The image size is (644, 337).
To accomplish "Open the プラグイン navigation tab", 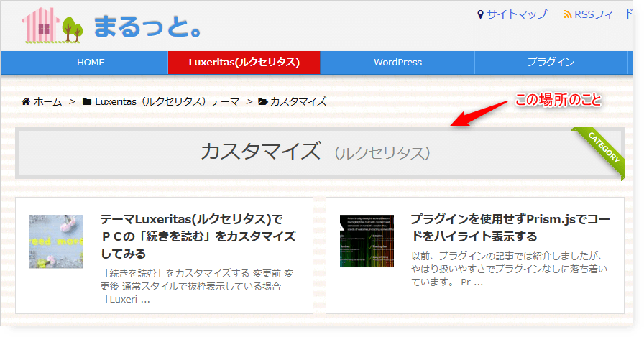I will pos(551,63).
